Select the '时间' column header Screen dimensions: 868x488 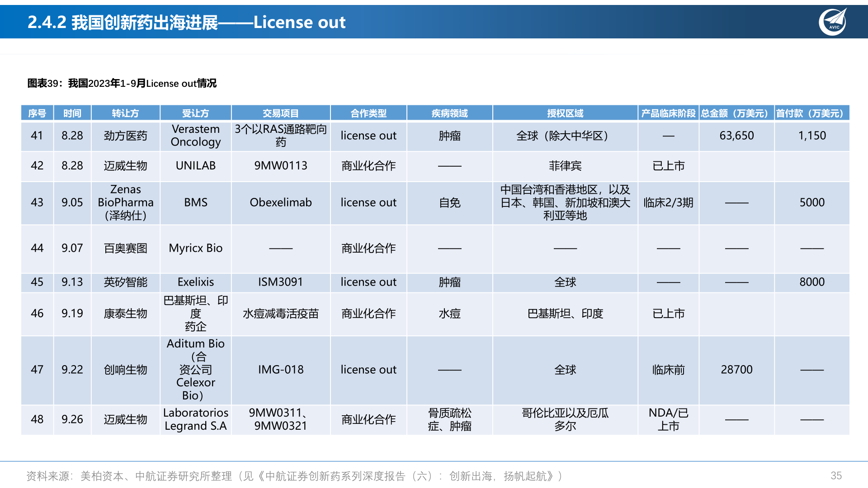pos(72,113)
